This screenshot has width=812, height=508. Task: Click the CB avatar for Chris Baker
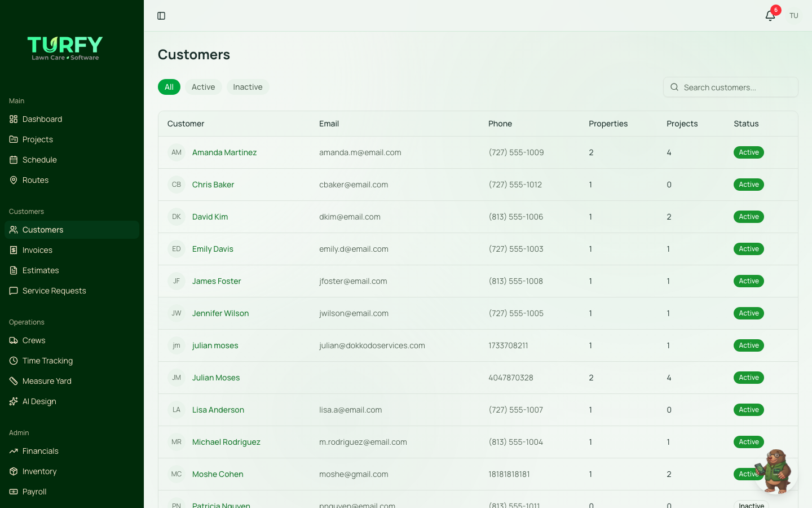point(176,185)
